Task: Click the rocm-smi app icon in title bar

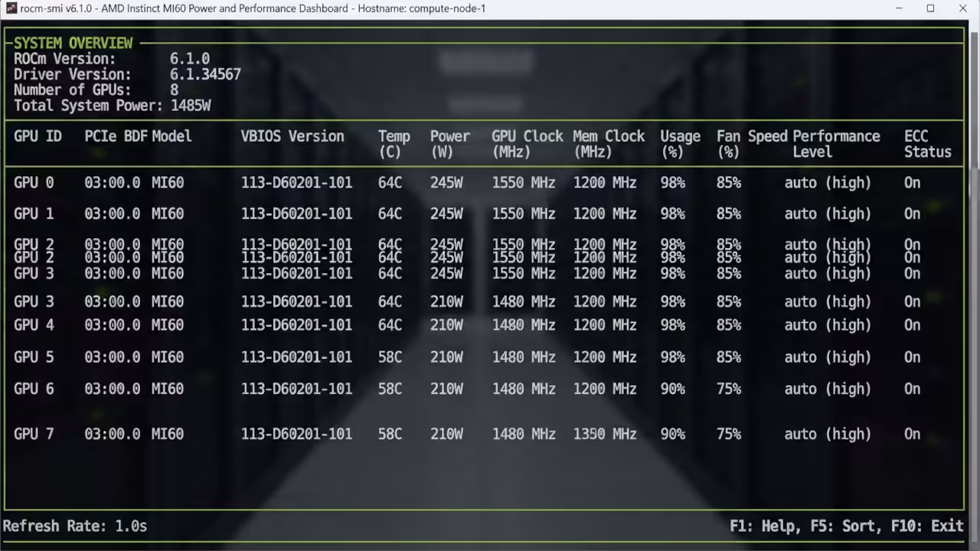Action: (11, 8)
